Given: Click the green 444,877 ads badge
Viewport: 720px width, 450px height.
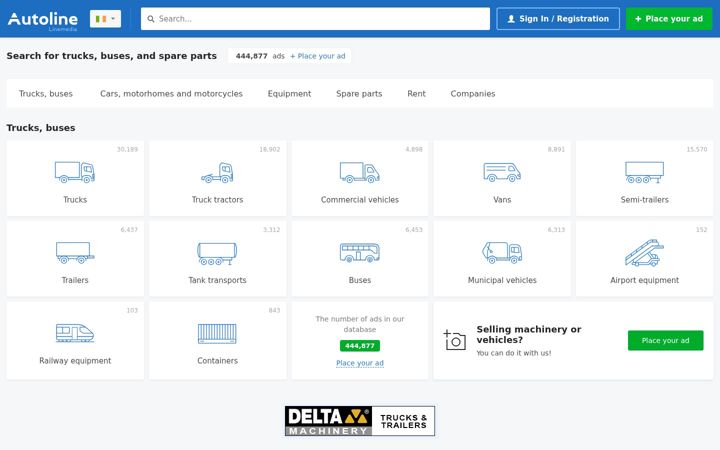Looking at the screenshot, I should coord(360,346).
